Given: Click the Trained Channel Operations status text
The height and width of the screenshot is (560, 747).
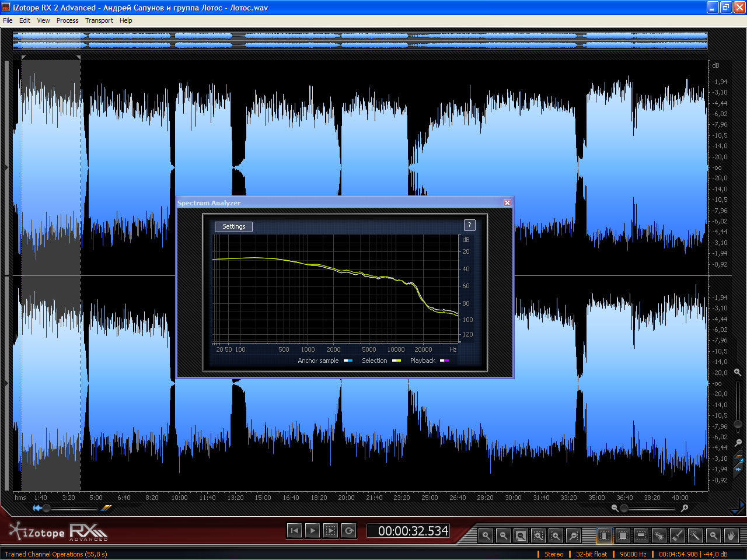Looking at the screenshot, I should point(56,554).
